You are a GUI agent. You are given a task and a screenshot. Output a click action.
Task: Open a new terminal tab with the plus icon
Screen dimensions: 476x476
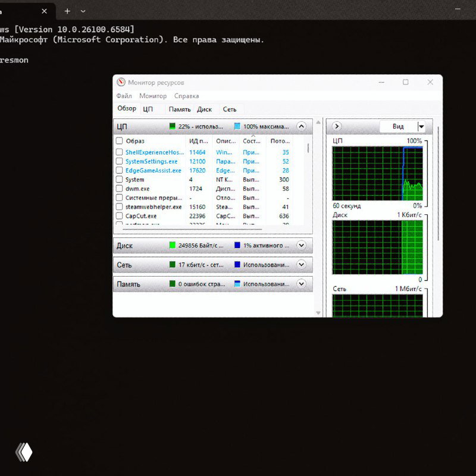67,11
